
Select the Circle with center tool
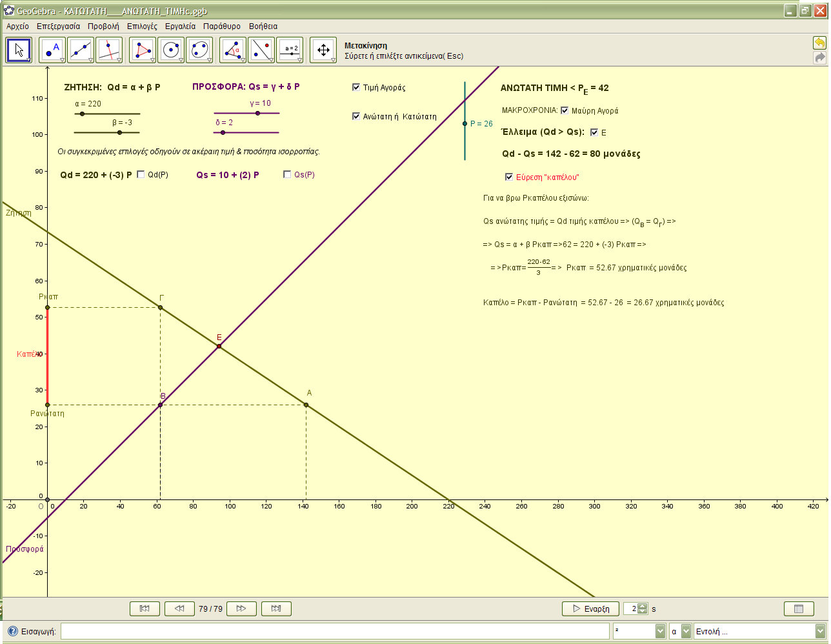(x=171, y=50)
